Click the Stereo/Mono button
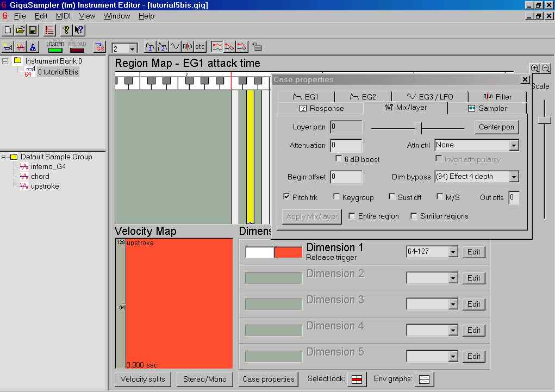Screen dimensions: 555x392 (204, 379)
